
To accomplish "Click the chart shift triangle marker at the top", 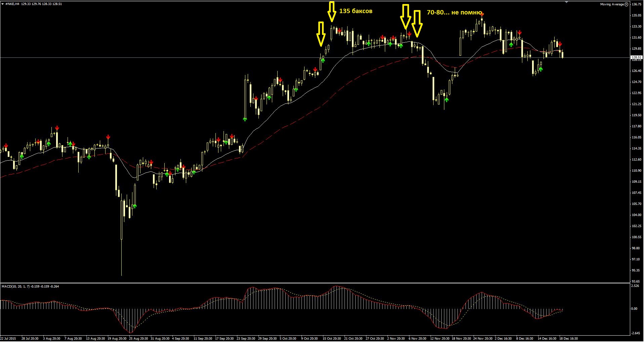I will [x=566, y=2].
